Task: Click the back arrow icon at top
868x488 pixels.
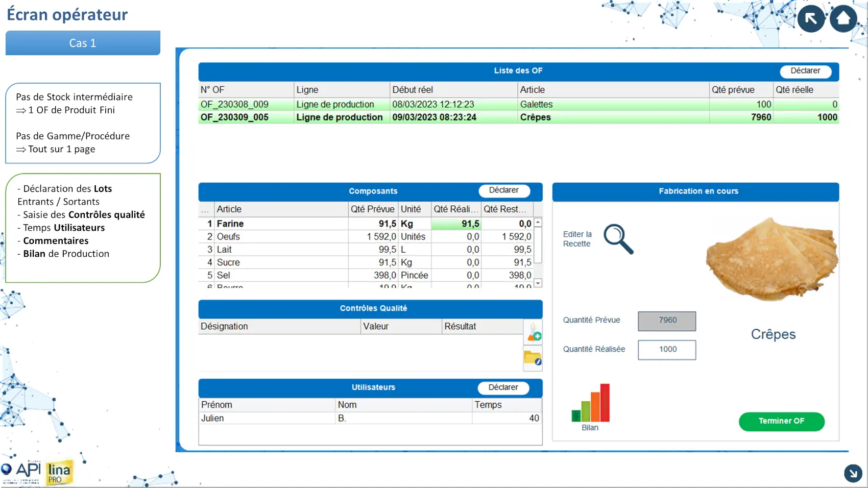Action: pyautogui.click(x=811, y=19)
